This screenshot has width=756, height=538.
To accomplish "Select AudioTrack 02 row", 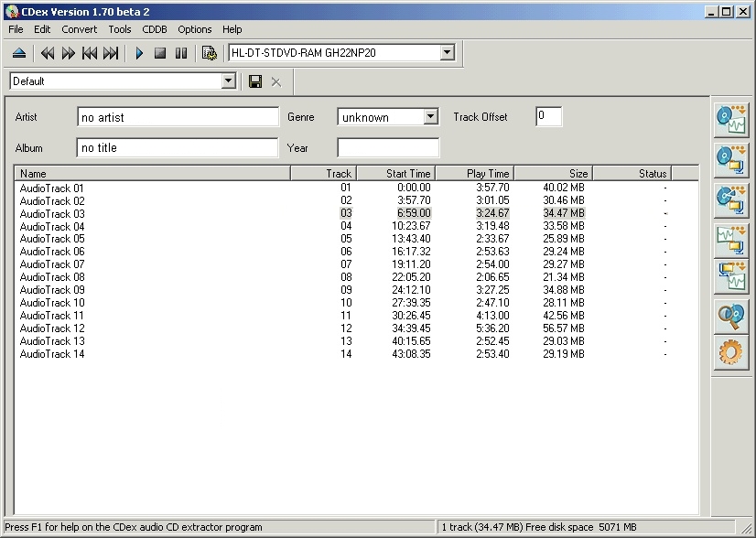I will pyautogui.click(x=356, y=200).
